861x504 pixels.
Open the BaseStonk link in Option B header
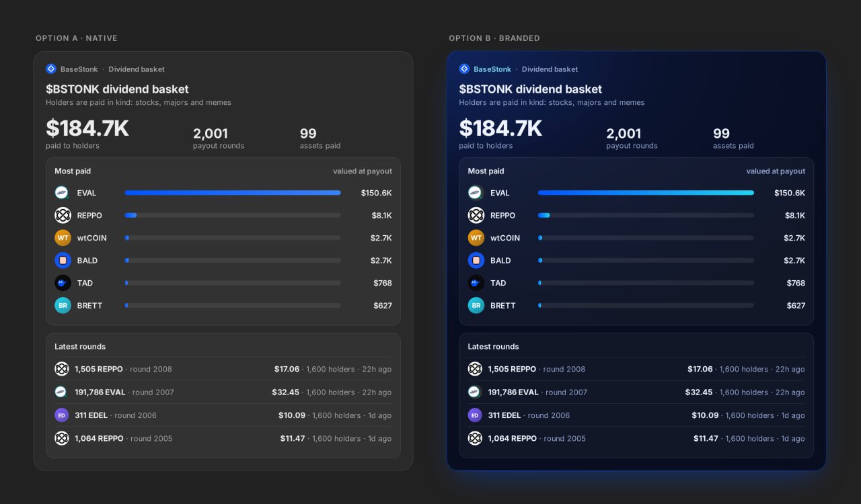pyautogui.click(x=492, y=69)
